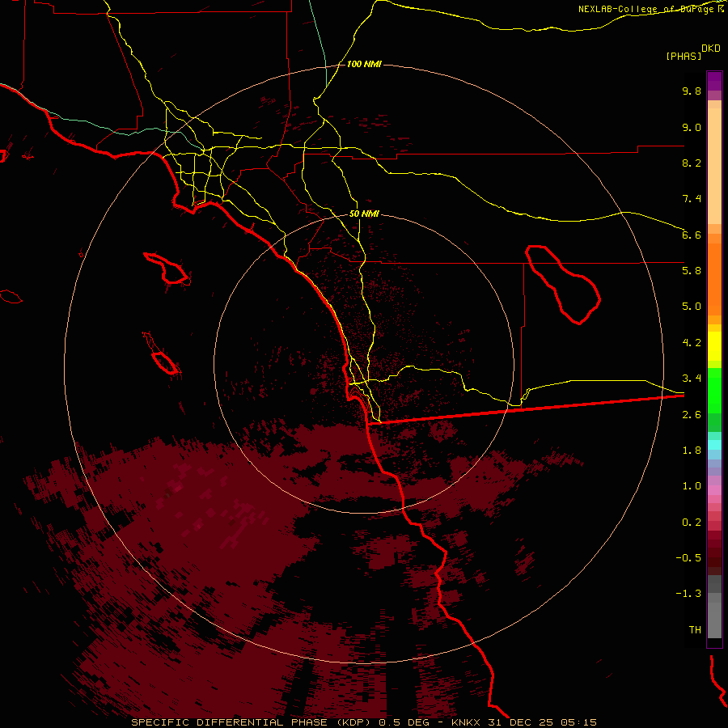This screenshot has width=728, height=728.
Task: Click the 3.4 scale value
Action: coord(692,379)
